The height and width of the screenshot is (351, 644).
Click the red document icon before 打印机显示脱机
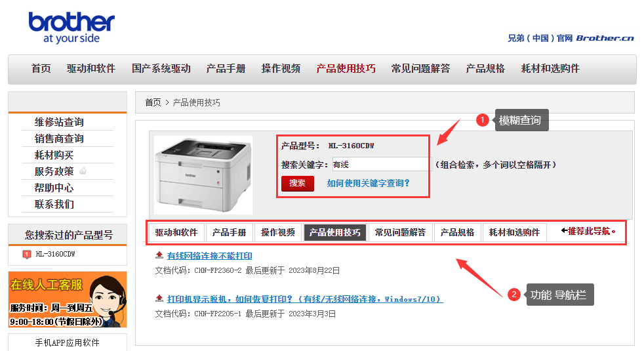tap(159, 299)
